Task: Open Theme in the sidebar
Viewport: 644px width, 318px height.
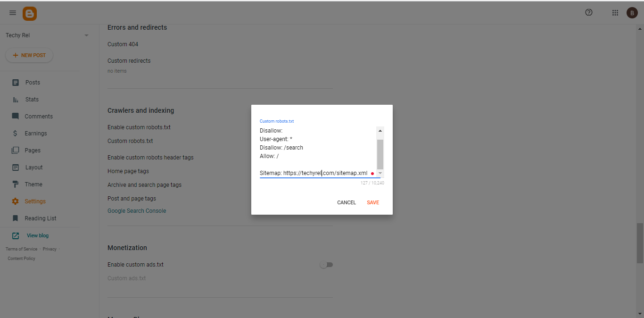Action: pyautogui.click(x=33, y=184)
